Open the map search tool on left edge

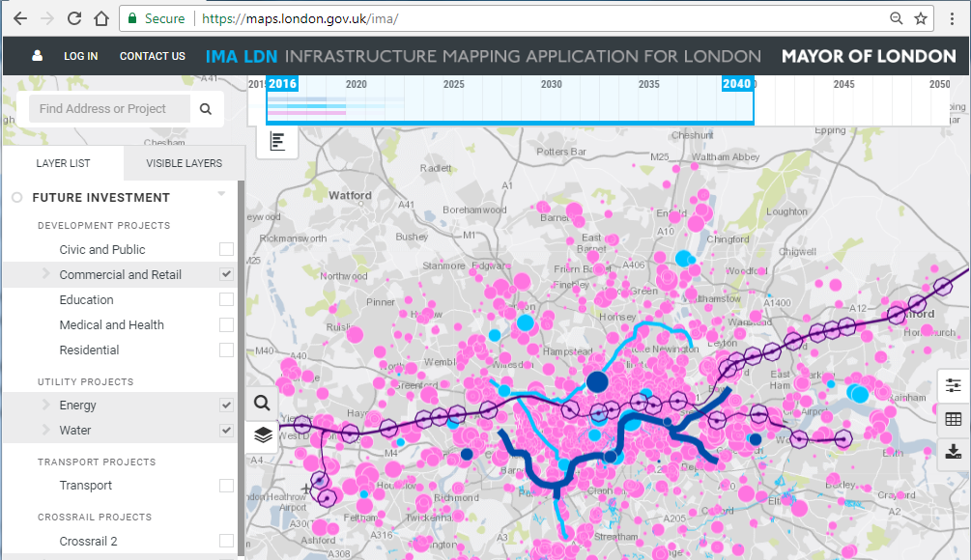tap(262, 404)
